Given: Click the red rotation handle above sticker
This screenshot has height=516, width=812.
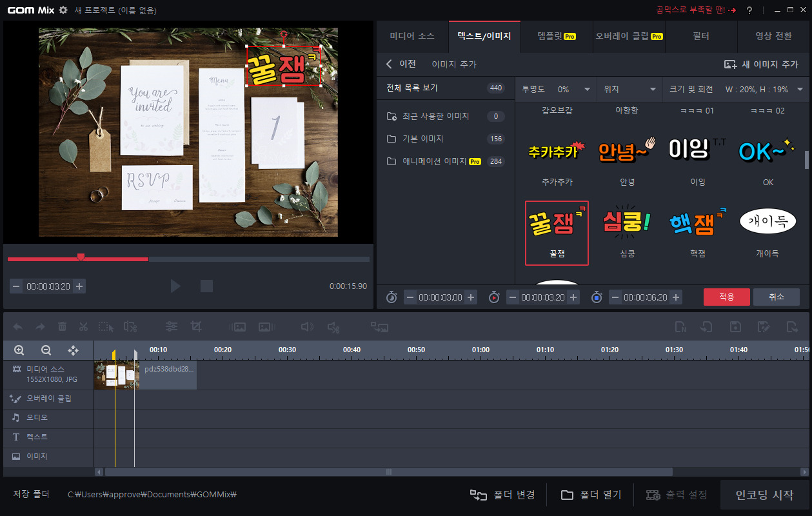Looking at the screenshot, I should point(284,34).
